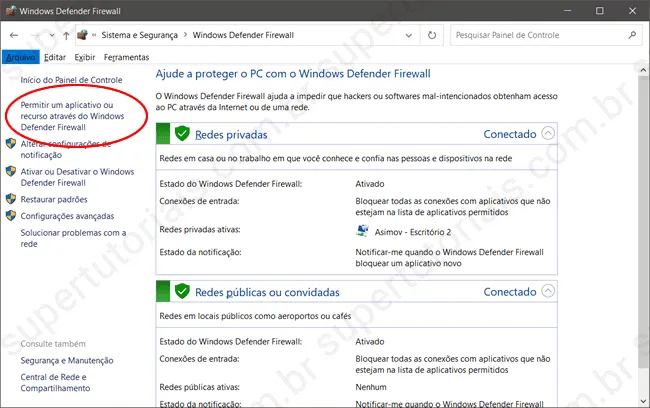Image resolution: width=650 pixels, height=408 pixels.
Task: Open the Editar menu
Action: (55, 57)
